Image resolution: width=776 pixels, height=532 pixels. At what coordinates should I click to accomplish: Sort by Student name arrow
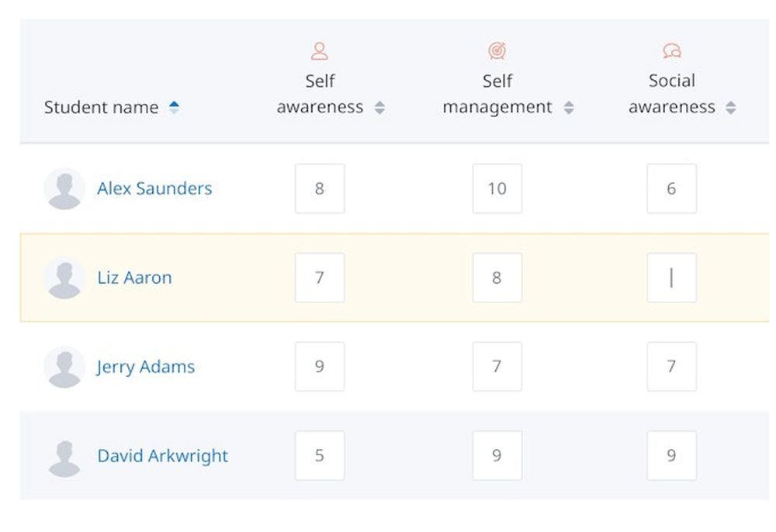click(174, 108)
